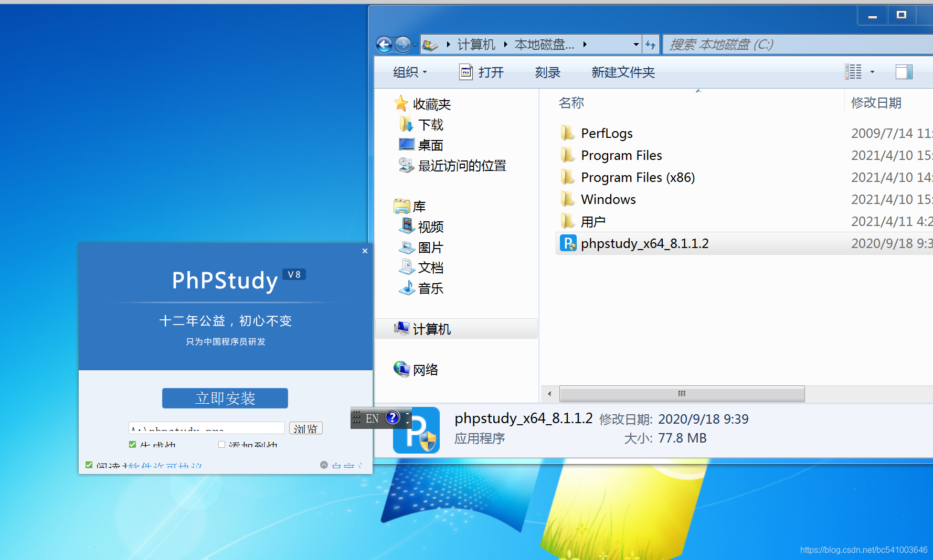
Task: Click the install path input field
Action: 207,428
